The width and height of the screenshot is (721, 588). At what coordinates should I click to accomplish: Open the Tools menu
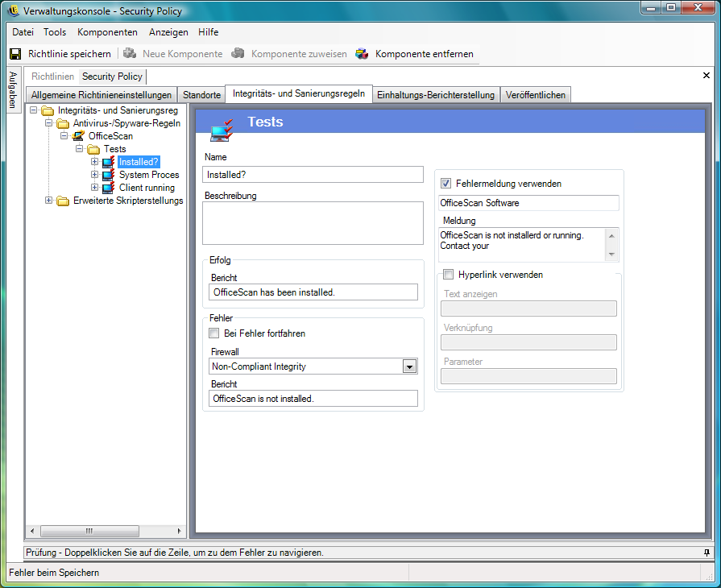[55, 32]
